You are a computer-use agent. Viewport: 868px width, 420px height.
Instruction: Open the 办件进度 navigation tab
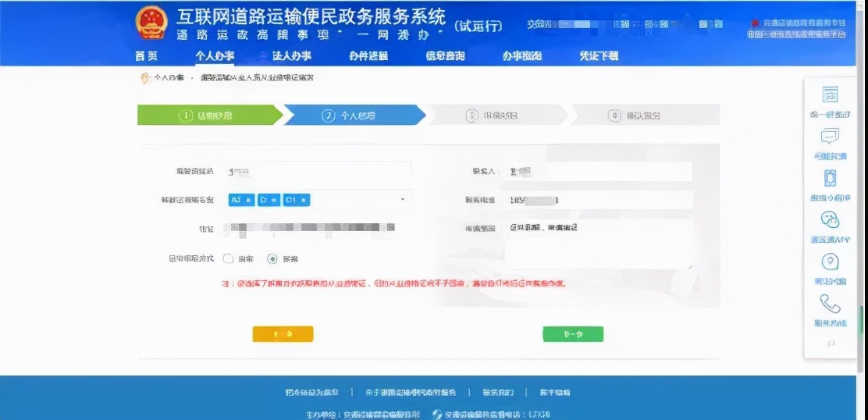click(368, 56)
